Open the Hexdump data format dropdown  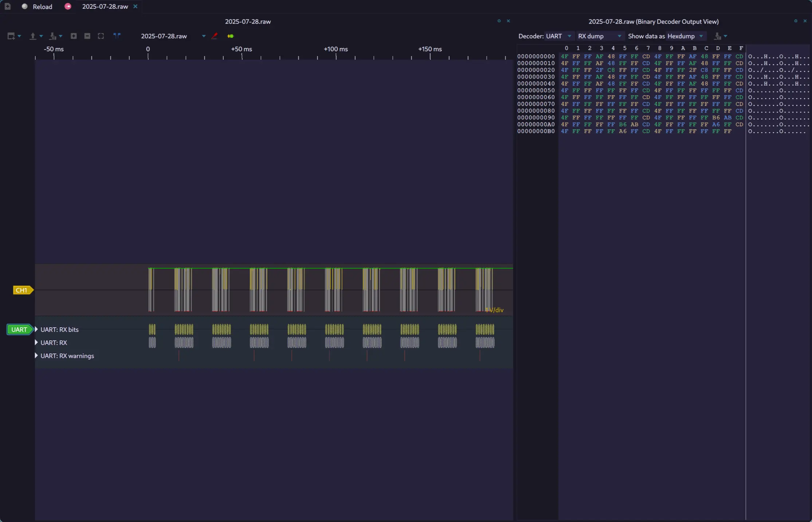(x=685, y=36)
